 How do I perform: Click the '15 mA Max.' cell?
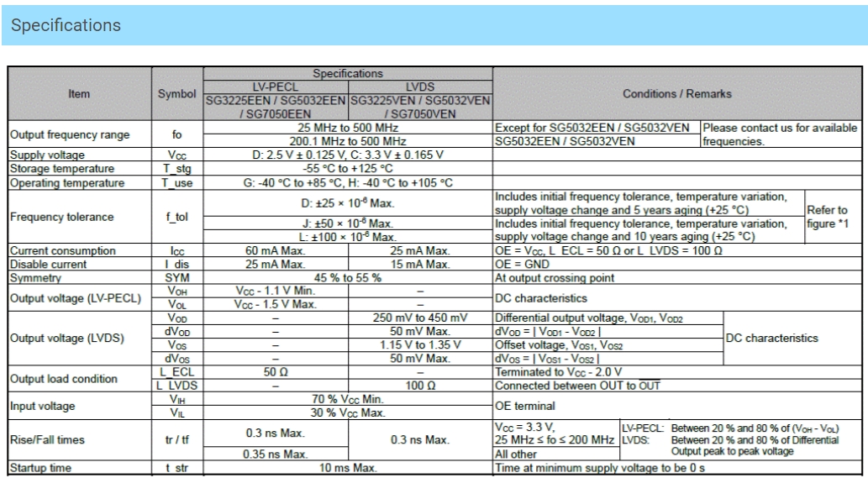420,265
